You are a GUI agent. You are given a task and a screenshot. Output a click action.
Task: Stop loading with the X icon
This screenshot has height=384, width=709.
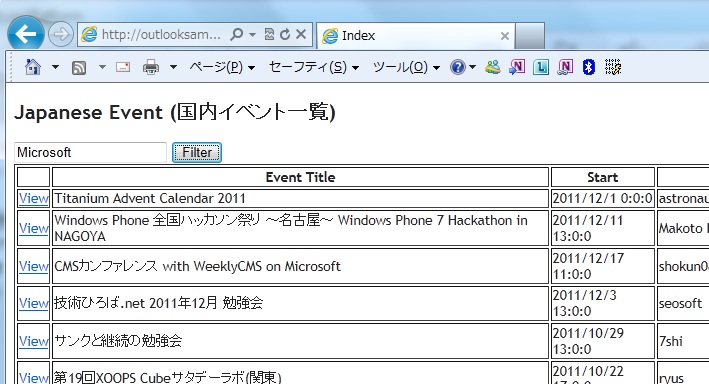tap(301, 34)
